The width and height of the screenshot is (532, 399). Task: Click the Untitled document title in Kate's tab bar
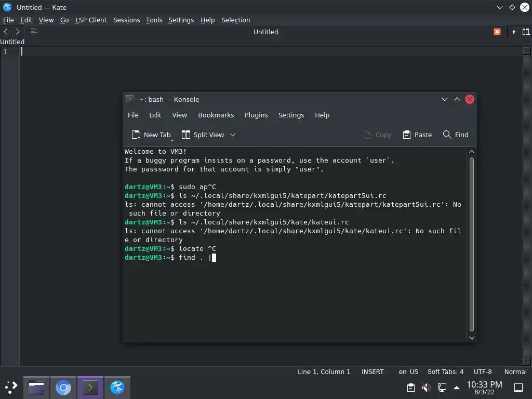click(265, 32)
